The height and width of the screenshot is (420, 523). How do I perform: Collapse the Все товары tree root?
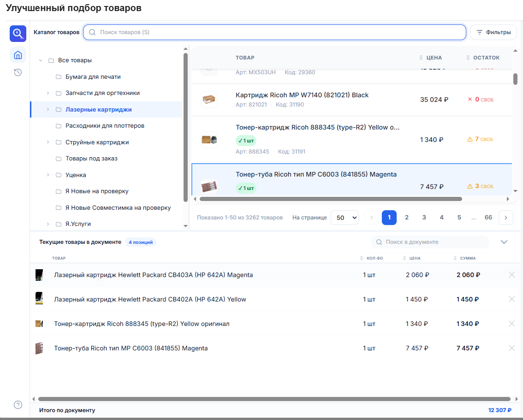(x=41, y=60)
